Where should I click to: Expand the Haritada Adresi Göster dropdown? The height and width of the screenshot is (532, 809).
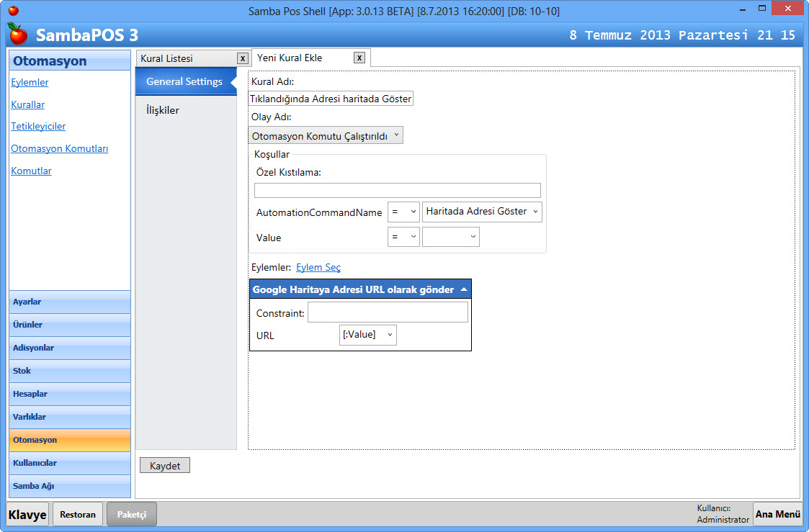coord(482,212)
